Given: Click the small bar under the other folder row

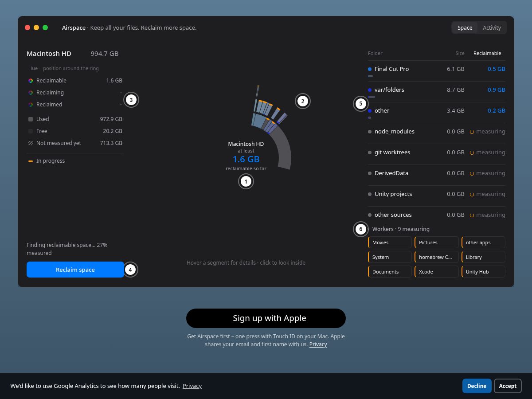Looking at the screenshot, I should tap(369, 118).
